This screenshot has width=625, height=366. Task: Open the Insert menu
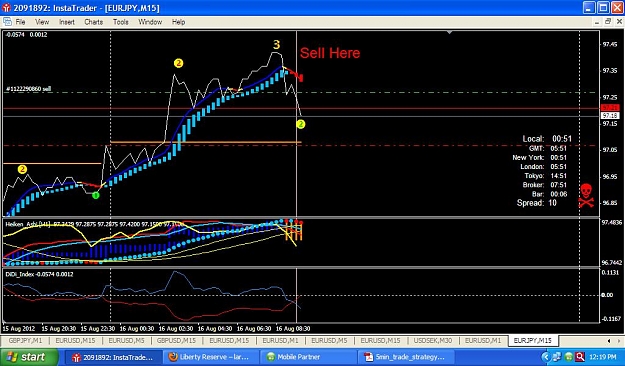[x=67, y=22]
